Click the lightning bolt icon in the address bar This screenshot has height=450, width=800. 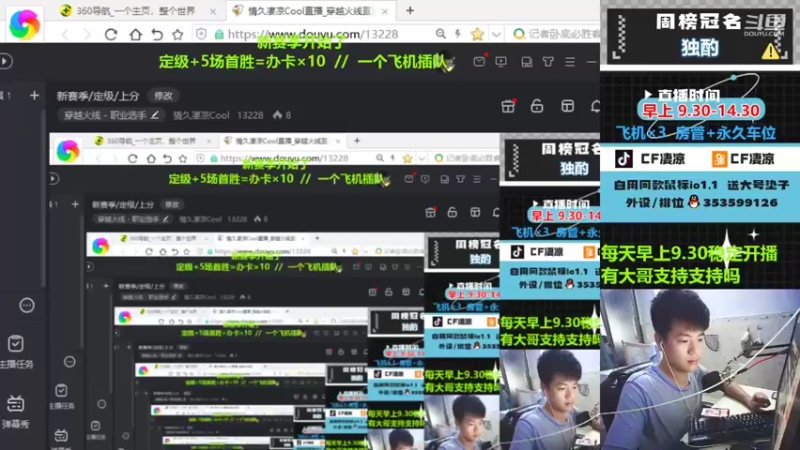(458, 34)
